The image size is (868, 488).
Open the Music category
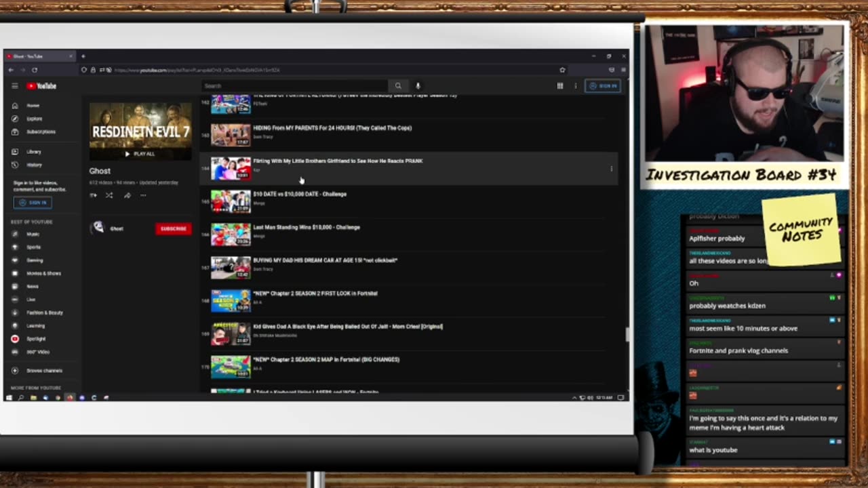coord(33,234)
